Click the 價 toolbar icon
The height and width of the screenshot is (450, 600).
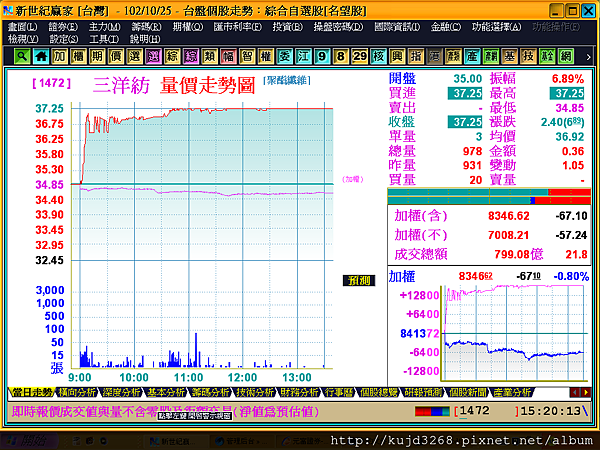pos(116,57)
